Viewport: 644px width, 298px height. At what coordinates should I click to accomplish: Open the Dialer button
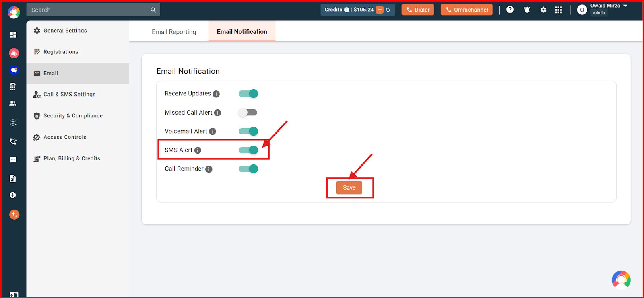418,10
